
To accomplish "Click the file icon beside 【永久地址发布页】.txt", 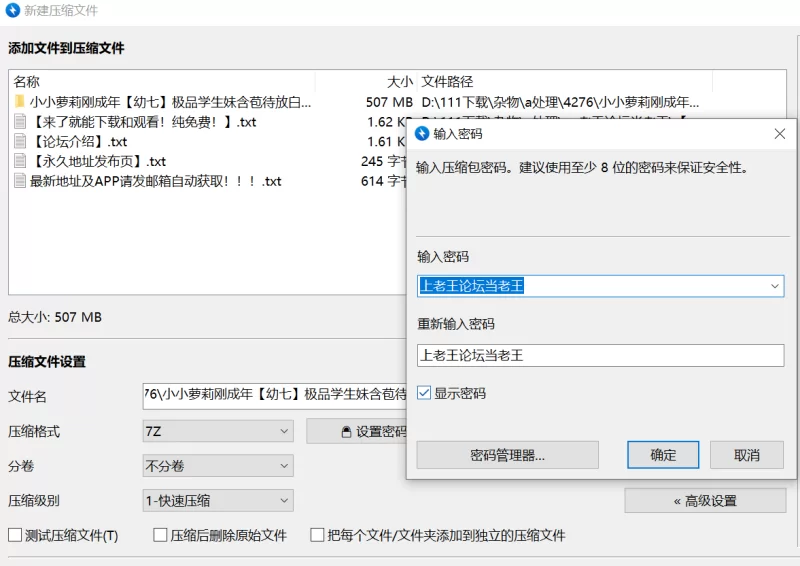I will tap(19, 161).
